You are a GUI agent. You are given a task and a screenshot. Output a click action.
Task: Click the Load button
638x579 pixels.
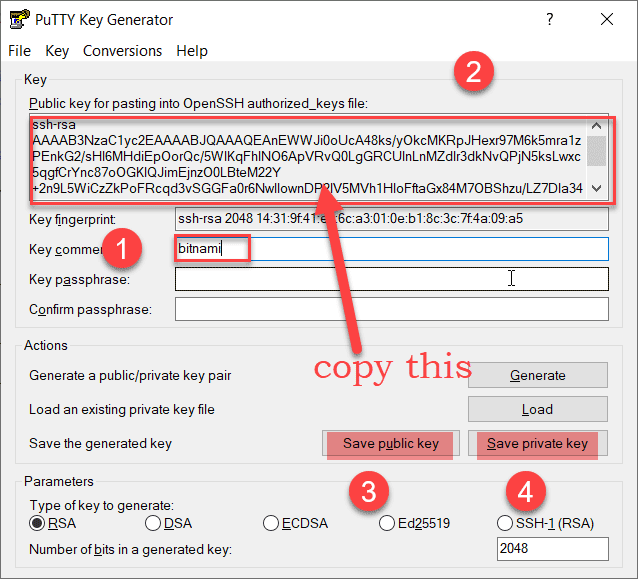[x=537, y=409]
